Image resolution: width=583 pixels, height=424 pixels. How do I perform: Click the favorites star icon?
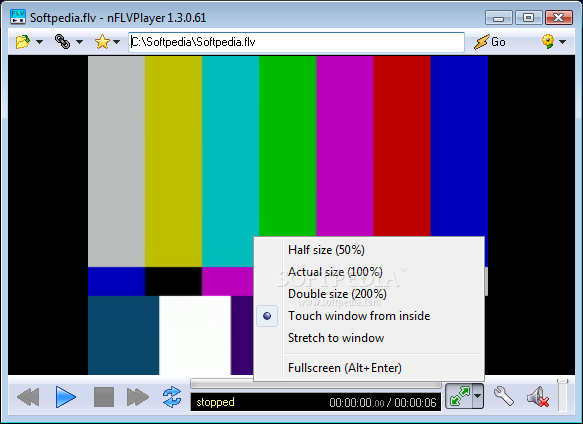pyautogui.click(x=102, y=42)
